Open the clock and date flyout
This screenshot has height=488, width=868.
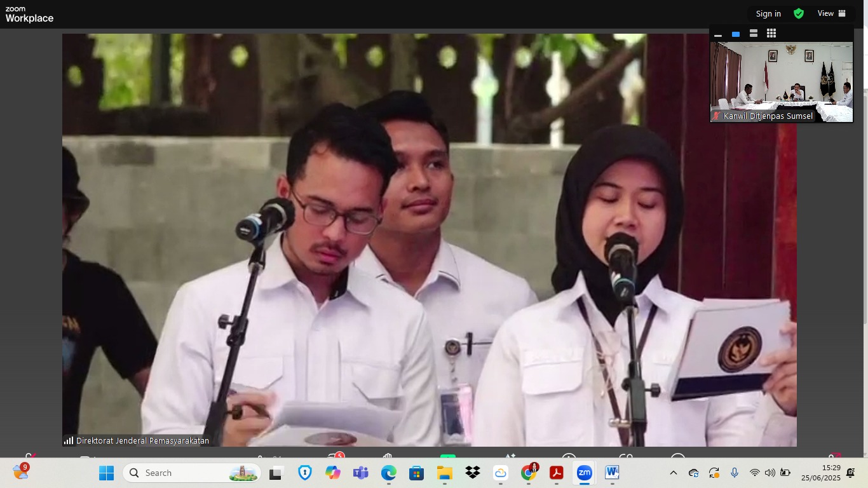[820, 473]
